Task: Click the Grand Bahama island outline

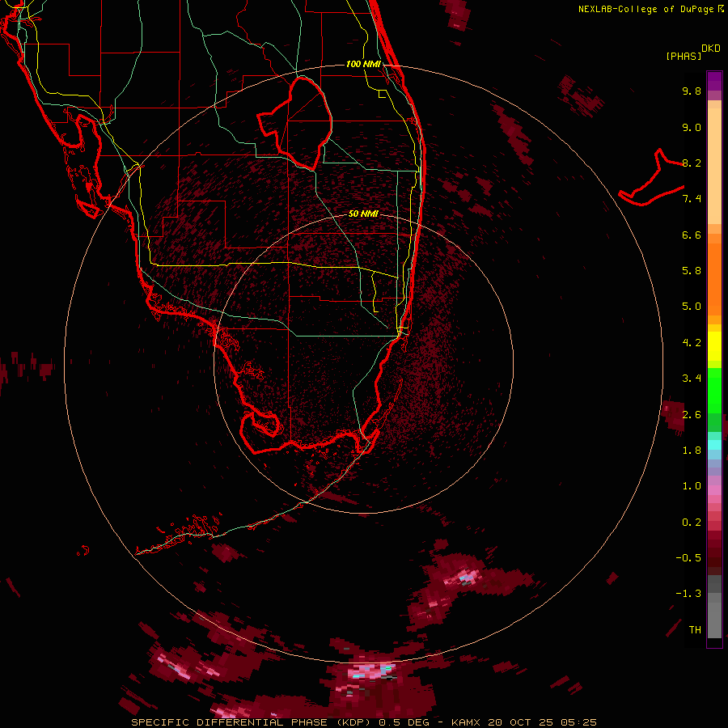Action: coord(651,179)
